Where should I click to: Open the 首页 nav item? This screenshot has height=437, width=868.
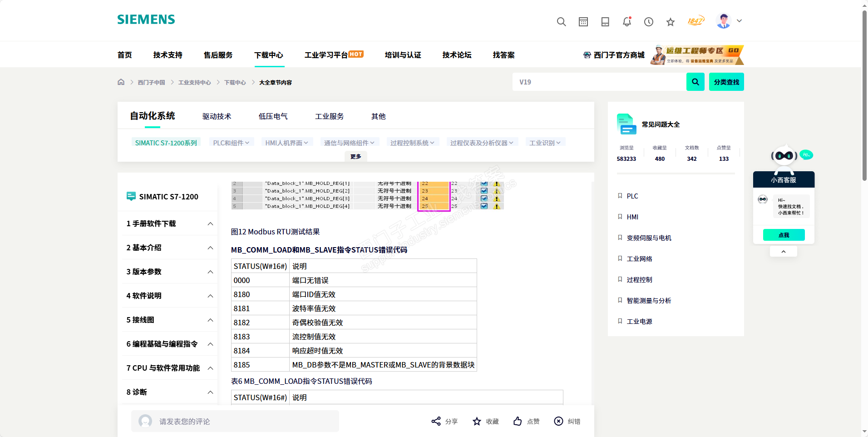point(124,55)
